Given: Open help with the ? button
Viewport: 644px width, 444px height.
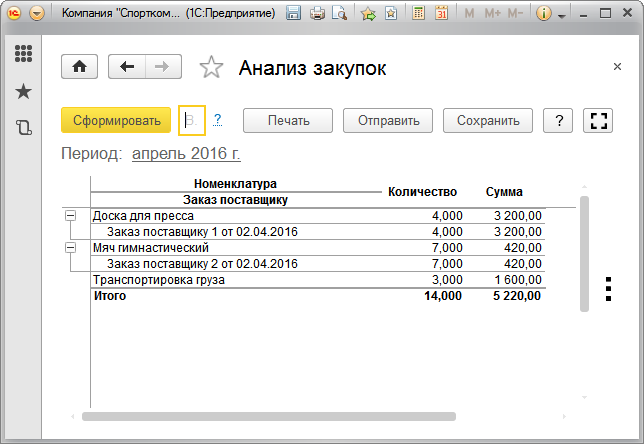Looking at the screenshot, I should click(558, 120).
